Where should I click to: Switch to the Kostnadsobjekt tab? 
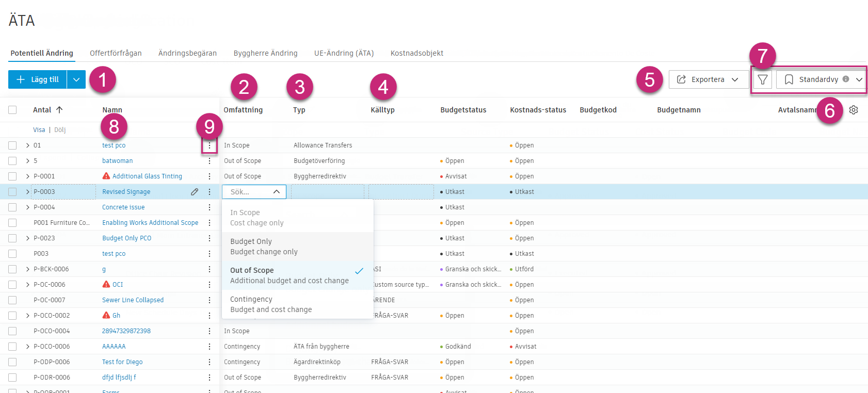[x=417, y=53]
